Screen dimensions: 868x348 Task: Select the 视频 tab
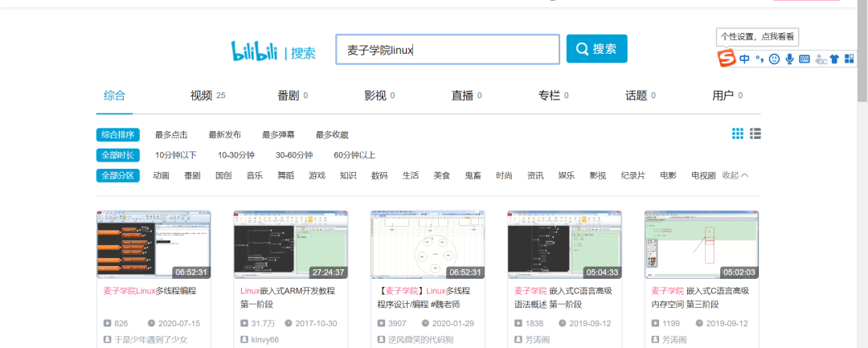207,96
